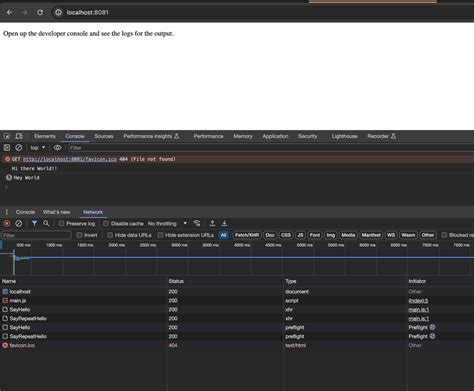Open network search with the magnifier icon
This screenshot has height=391, width=474.
coord(46,223)
